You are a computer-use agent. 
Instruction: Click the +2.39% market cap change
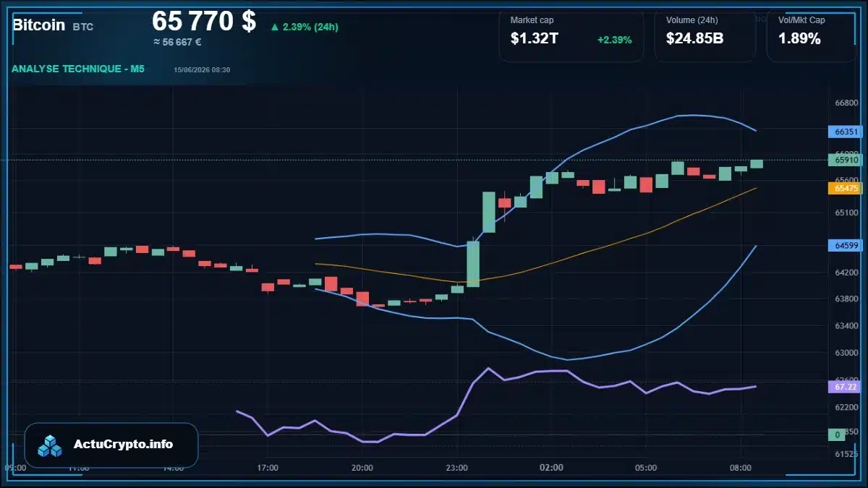pos(615,40)
